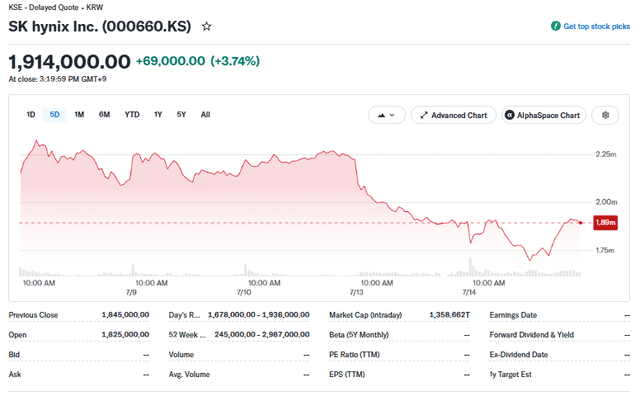Click the PE Ratio (TTM) label
The width and height of the screenshot is (640, 397).
point(354,355)
